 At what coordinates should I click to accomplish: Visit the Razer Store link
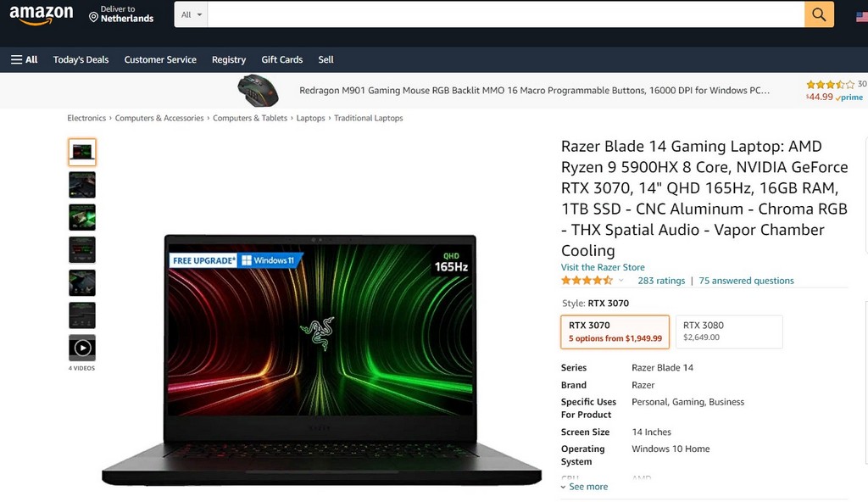click(603, 267)
